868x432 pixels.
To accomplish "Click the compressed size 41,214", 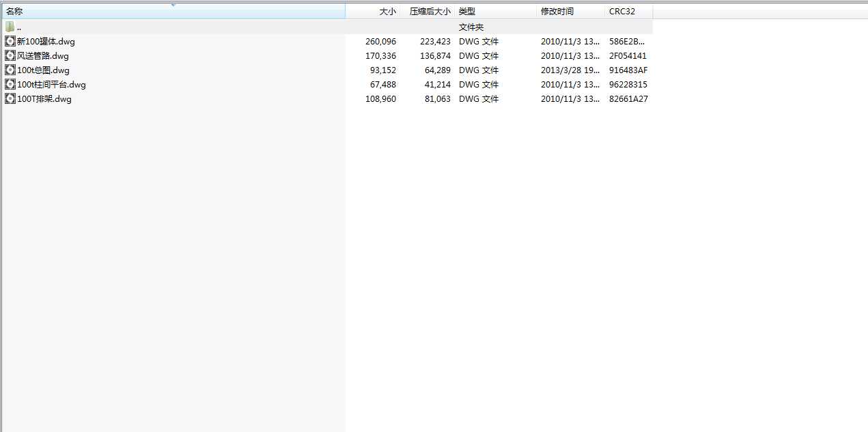I will pos(437,85).
